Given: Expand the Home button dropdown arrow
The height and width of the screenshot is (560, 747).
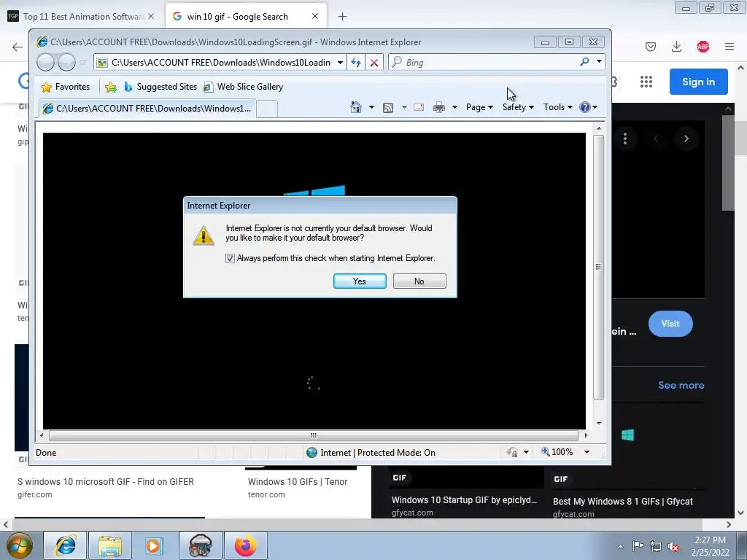Looking at the screenshot, I should [x=371, y=107].
